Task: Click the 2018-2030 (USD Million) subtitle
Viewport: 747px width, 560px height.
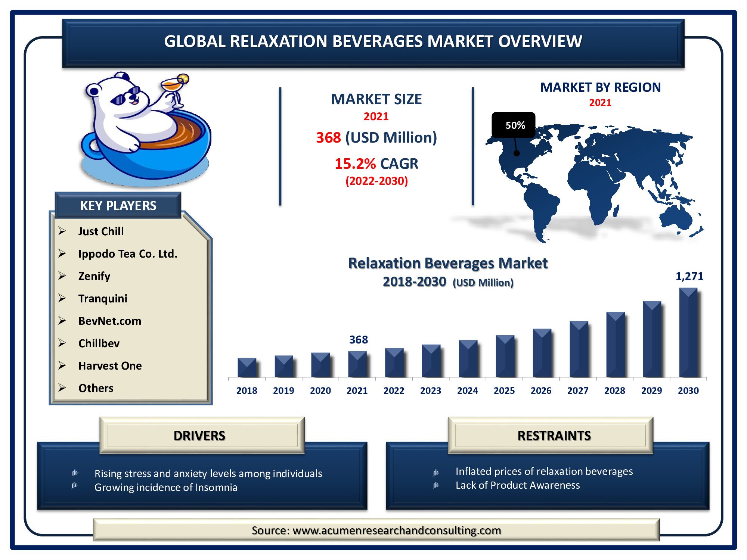Action: [x=448, y=282]
